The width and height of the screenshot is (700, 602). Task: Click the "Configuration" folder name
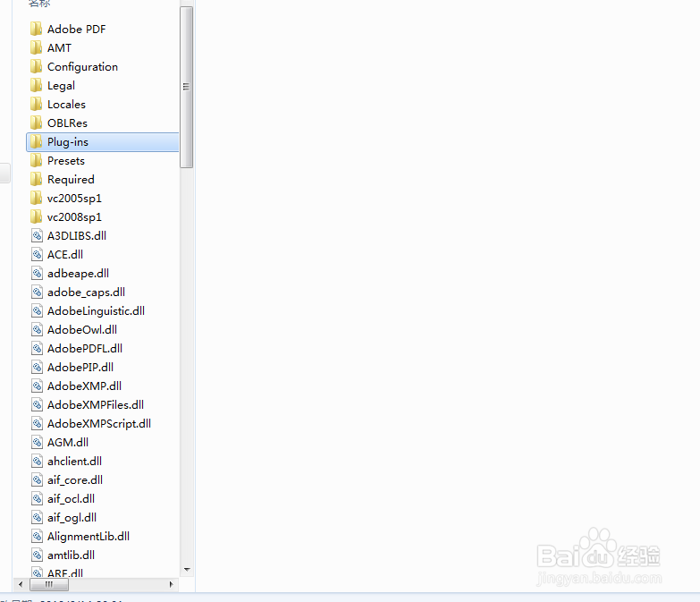tap(82, 67)
